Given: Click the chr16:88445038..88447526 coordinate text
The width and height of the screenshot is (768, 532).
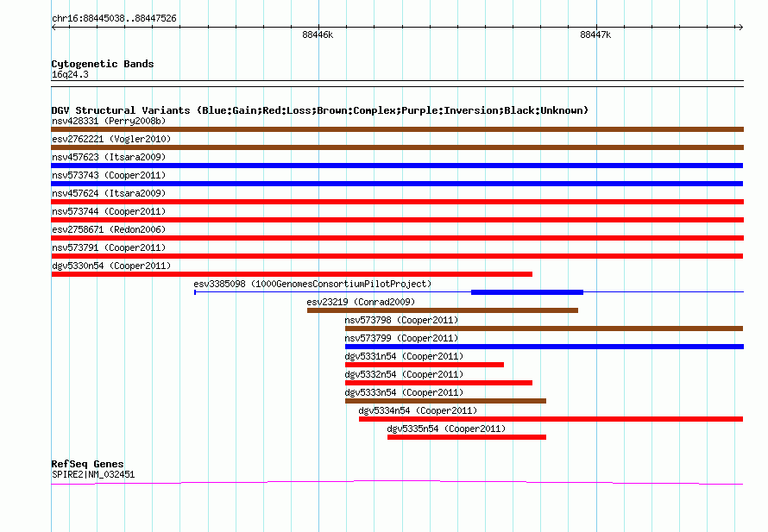Looking at the screenshot, I should coord(114,18).
